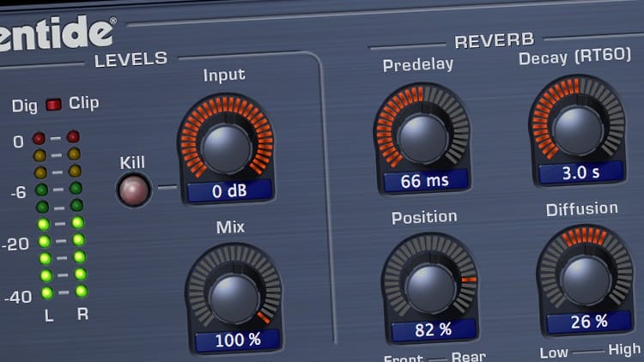Select the Diffusion 26 % value field
This screenshot has height=362, width=644.
point(589,322)
